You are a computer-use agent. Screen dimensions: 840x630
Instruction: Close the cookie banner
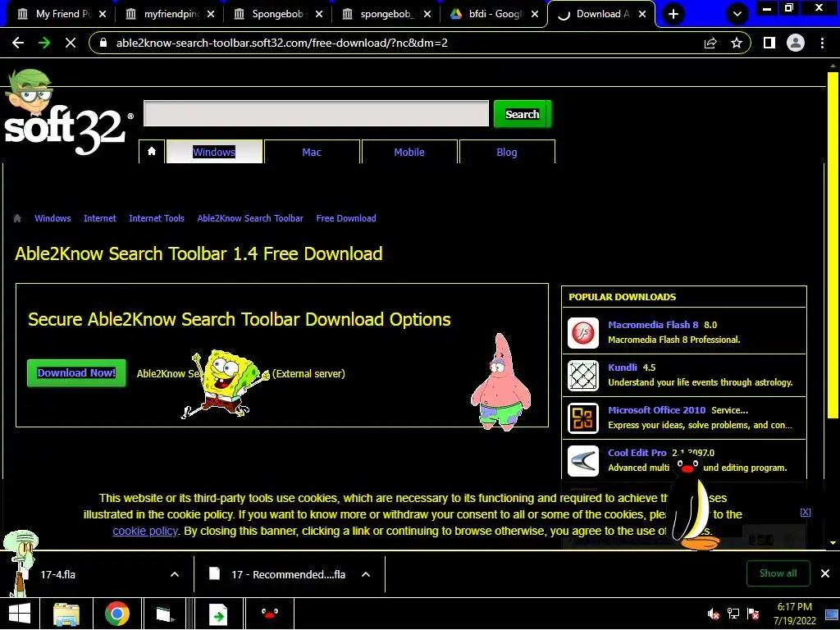click(806, 513)
